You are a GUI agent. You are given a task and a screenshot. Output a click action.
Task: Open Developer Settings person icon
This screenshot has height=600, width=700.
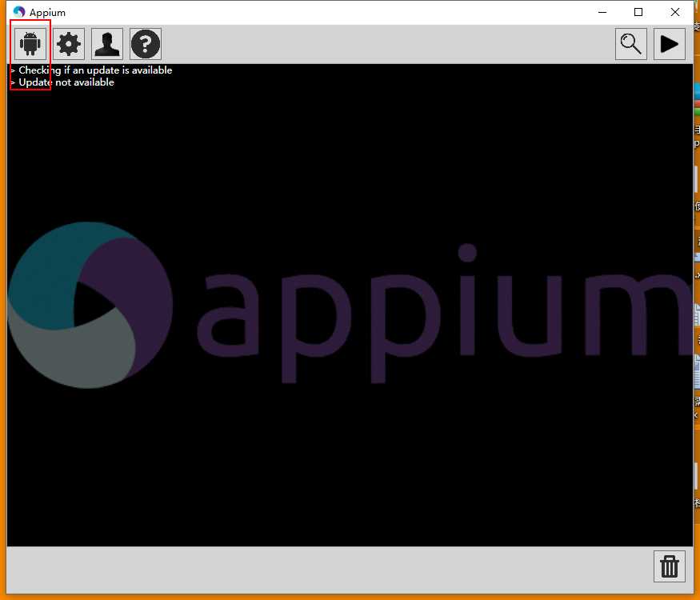107,44
